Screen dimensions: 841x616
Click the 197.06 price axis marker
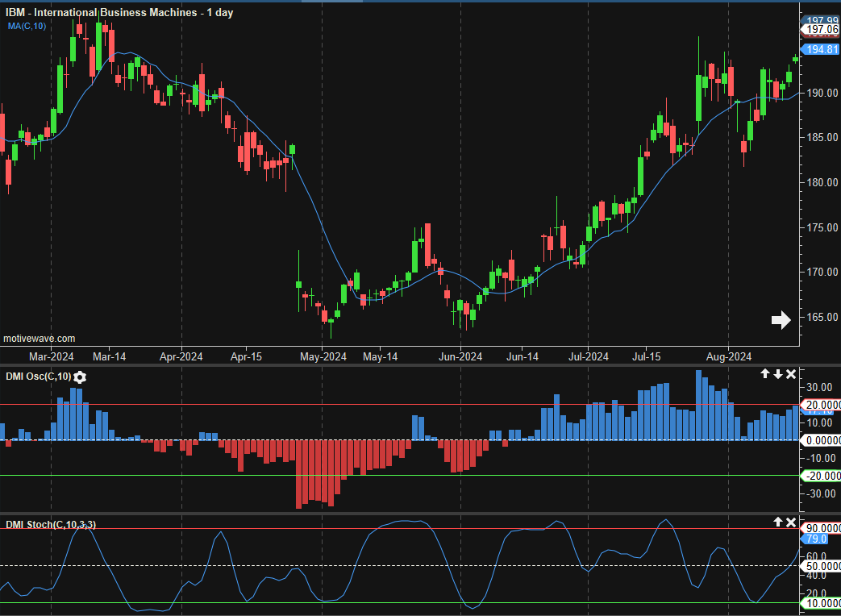tap(821, 30)
